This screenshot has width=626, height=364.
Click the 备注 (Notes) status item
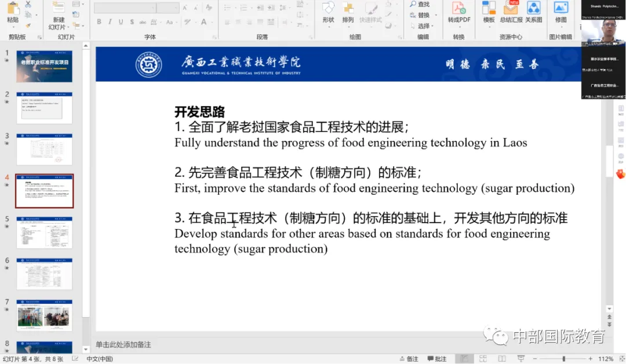coord(411,358)
